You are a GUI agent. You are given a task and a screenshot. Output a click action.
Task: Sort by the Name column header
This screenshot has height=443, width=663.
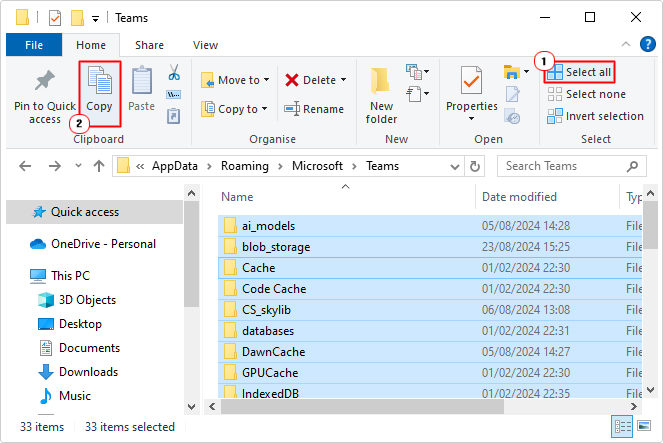pos(346,197)
